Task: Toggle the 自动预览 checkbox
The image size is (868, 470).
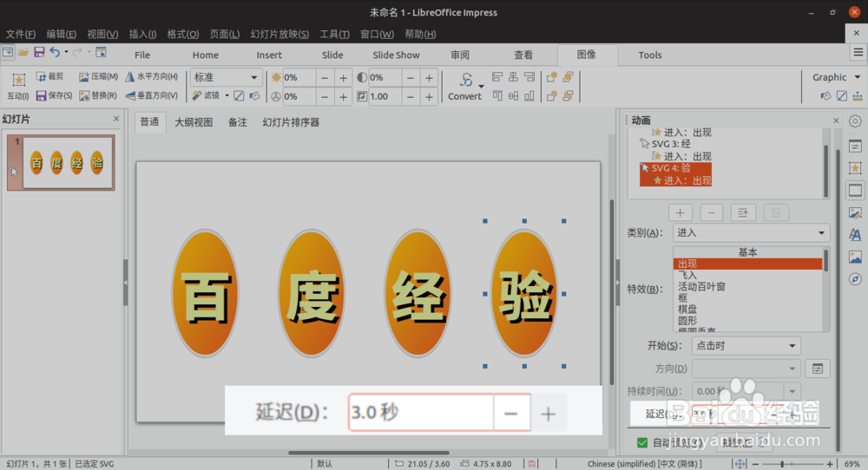Action: [642, 442]
